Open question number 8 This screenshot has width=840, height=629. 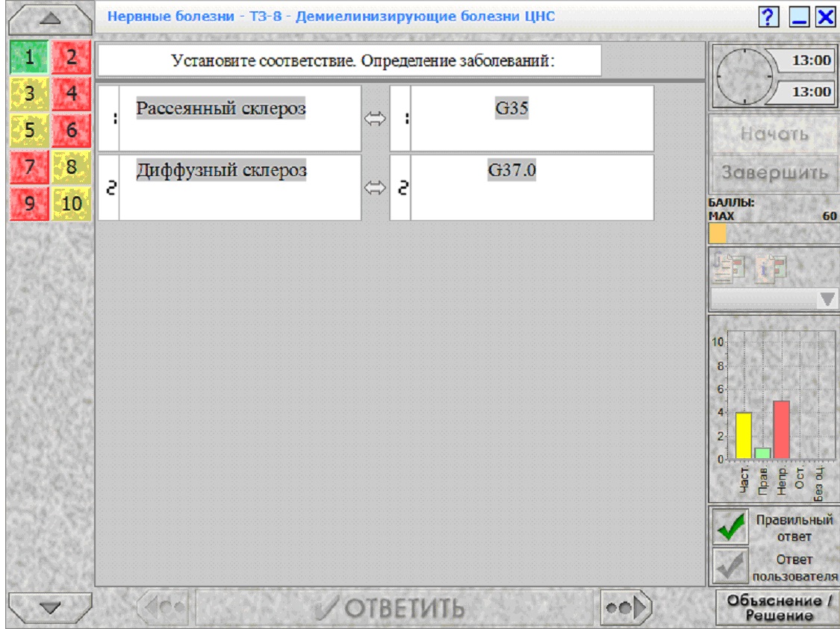pos(71,166)
